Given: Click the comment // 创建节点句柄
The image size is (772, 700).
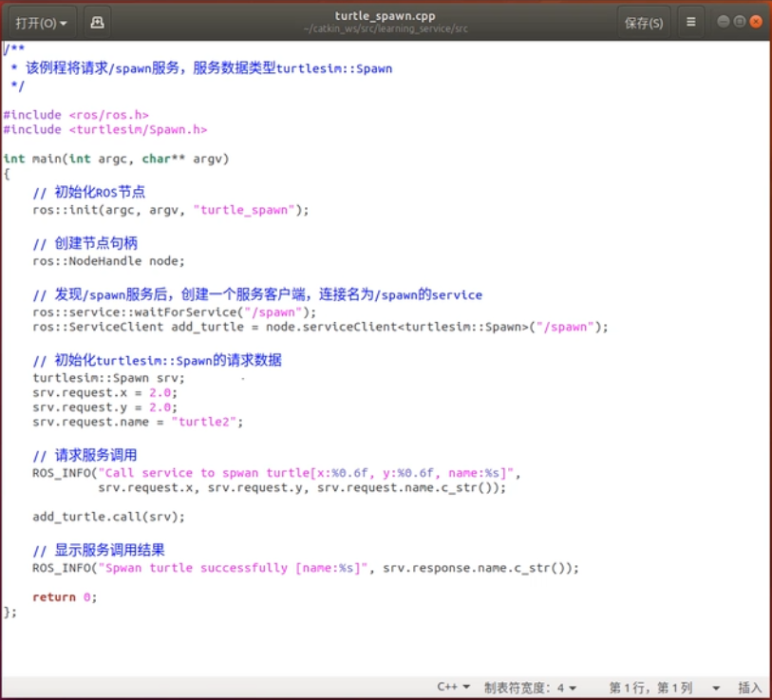Looking at the screenshot, I should click(x=85, y=243).
